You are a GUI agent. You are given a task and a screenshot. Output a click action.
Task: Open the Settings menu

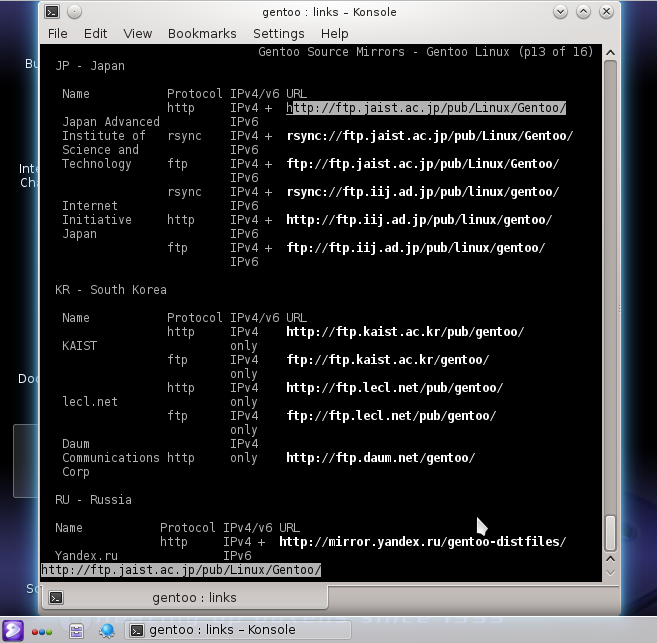pyautogui.click(x=279, y=34)
